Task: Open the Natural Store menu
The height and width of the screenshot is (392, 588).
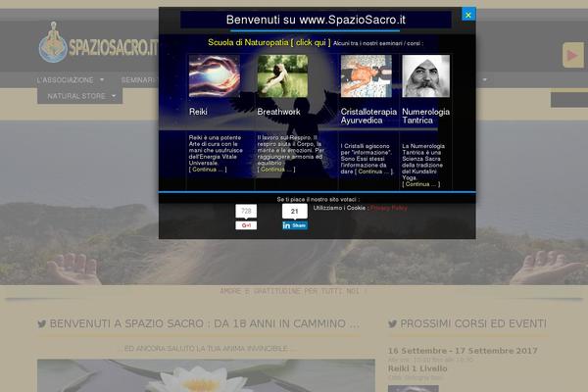Action: pos(76,96)
